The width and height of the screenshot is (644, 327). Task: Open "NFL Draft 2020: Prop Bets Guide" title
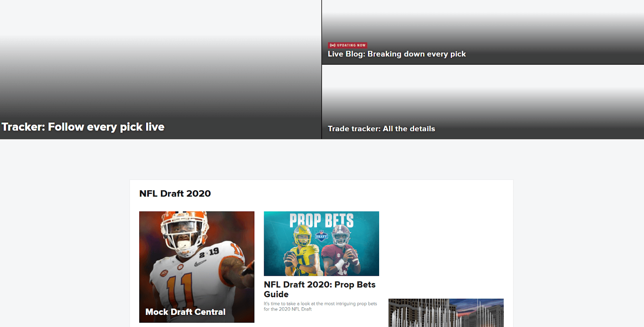[x=320, y=290]
